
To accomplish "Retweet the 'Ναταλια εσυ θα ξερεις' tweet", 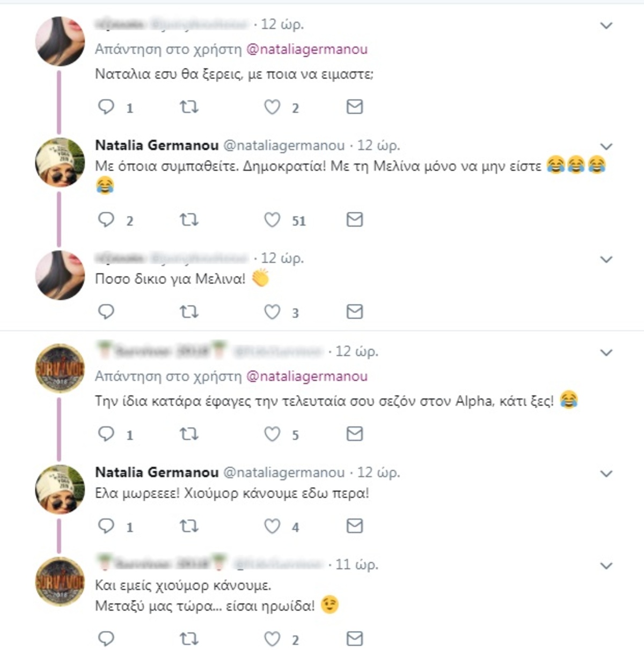I will [188, 107].
